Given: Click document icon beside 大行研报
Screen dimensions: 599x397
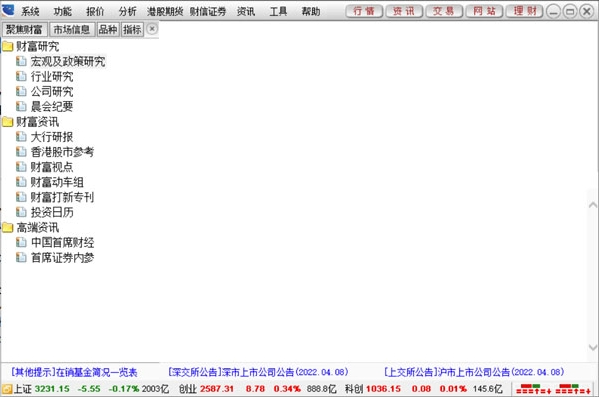Looking at the screenshot, I should pyautogui.click(x=21, y=137).
